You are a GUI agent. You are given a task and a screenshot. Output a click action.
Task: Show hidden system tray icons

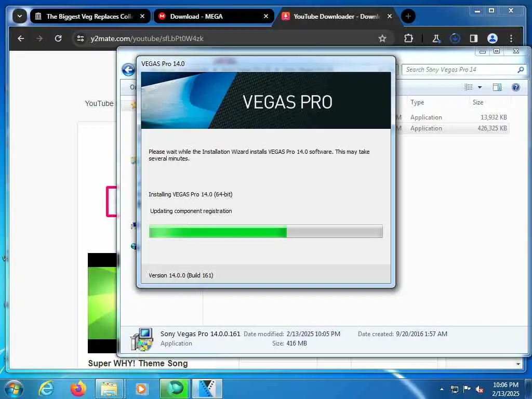(442, 389)
